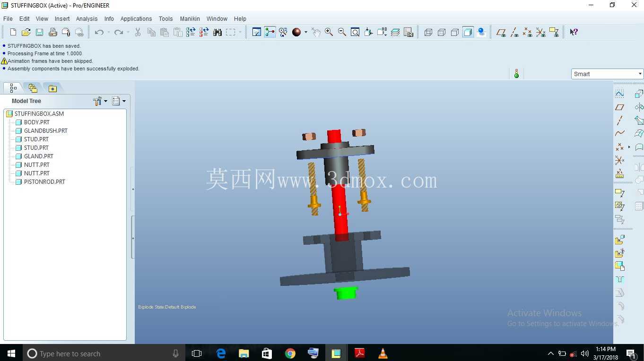Create a new file with New icon
The height and width of the screenshot is (361, 644).
(13, 32)
